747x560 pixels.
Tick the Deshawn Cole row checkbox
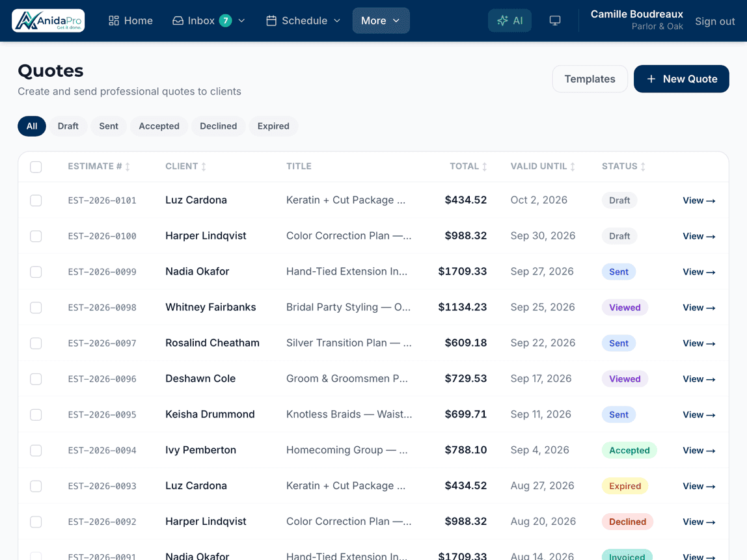point(36,379)
